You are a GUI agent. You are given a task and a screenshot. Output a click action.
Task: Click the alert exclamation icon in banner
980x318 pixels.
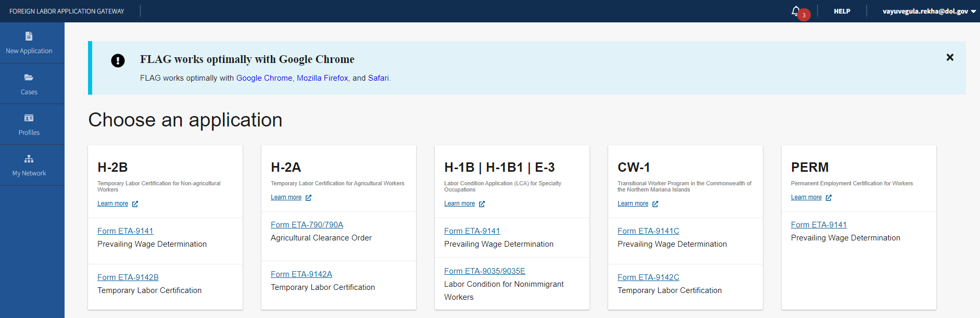click(x=118, y=61)
